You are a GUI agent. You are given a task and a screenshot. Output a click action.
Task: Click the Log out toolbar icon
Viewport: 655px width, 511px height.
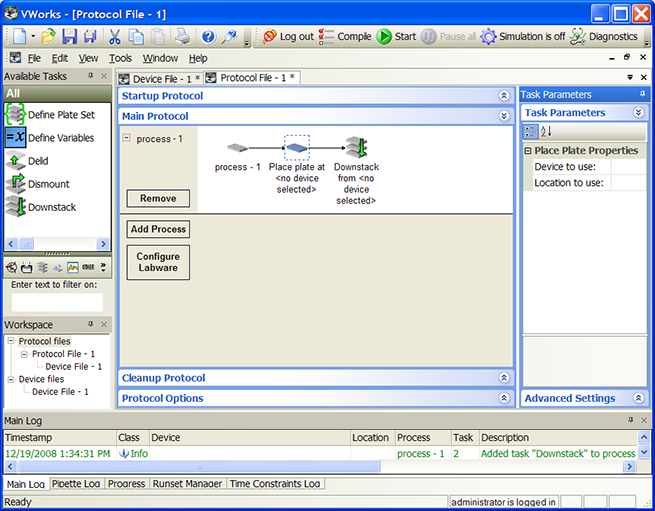pos(288,37)
